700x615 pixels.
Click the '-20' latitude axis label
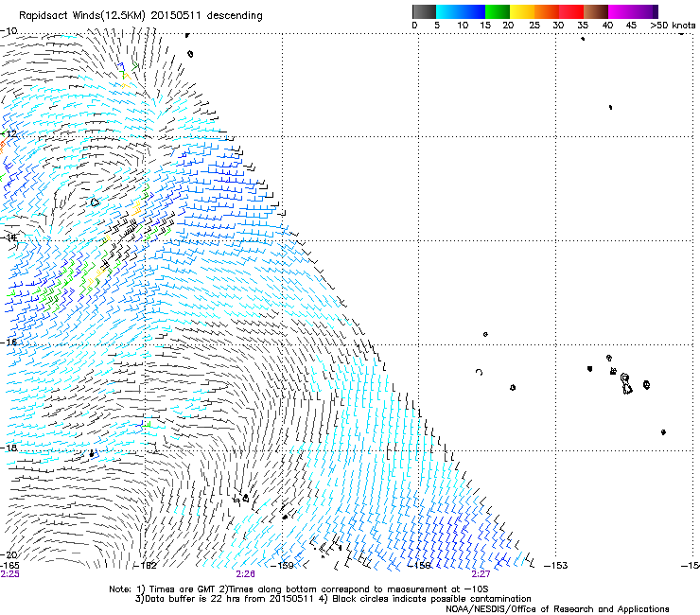[9, 555]
